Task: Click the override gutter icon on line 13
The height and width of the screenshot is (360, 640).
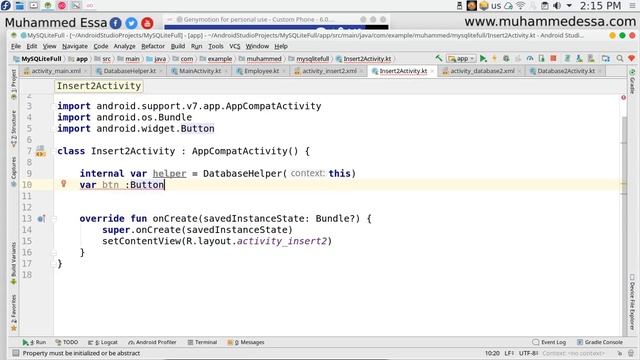Action: (x=41, y=219)
